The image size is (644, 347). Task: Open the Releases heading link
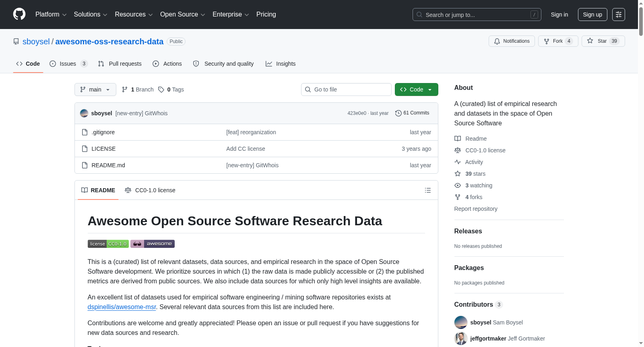click(x=468, y=231)
